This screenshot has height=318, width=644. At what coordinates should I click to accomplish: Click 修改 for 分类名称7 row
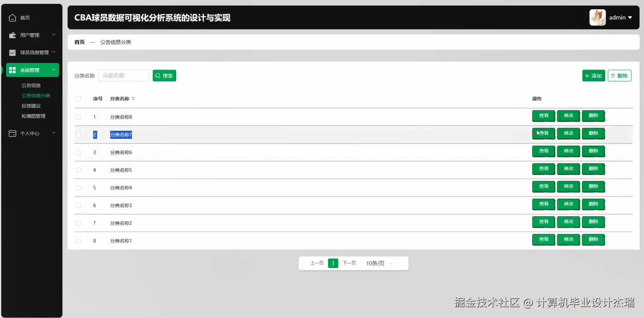[x=569, y=133]
